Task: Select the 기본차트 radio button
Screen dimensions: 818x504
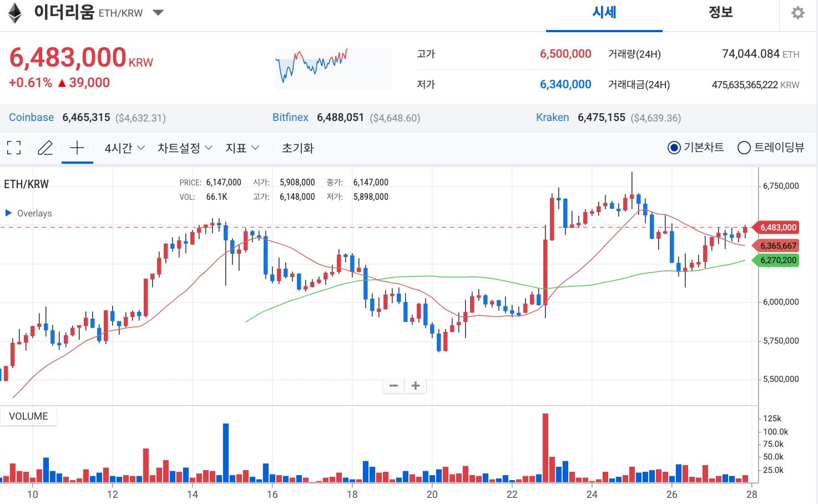Action: click(674, 147)
